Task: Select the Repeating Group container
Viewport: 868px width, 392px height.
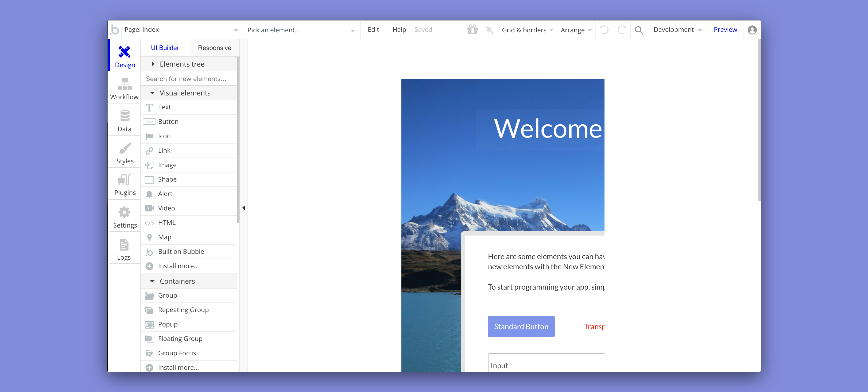Action: (x=189, y=310)
